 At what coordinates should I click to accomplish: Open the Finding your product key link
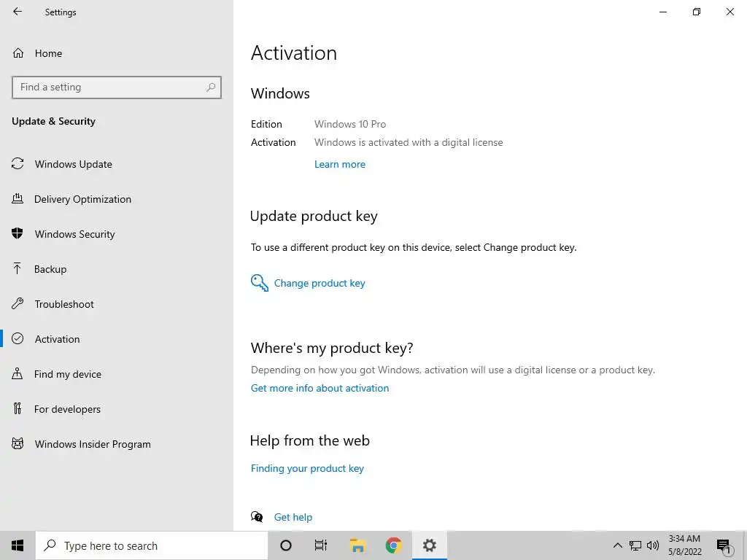pos(307,468)
